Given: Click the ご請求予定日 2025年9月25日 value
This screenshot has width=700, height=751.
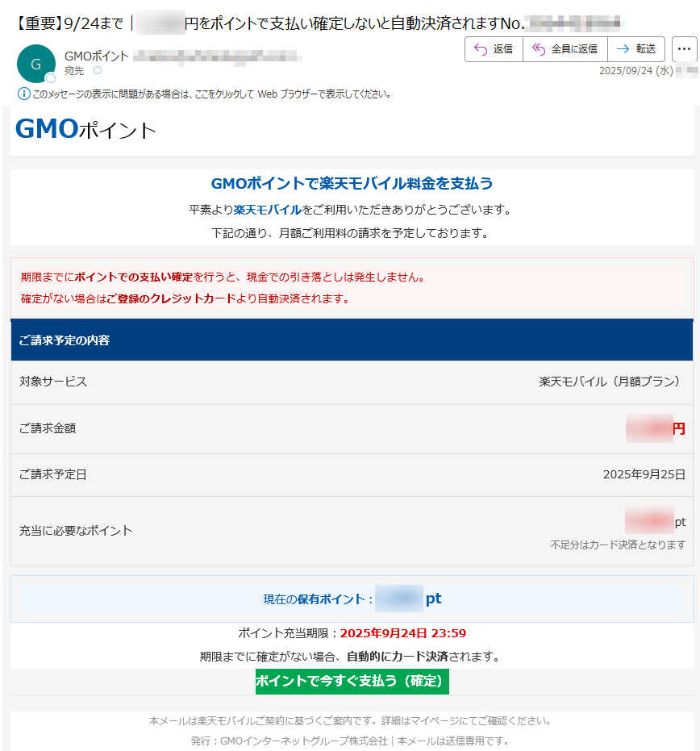Looking at the screenshot, I should click(x=644, y=474).
